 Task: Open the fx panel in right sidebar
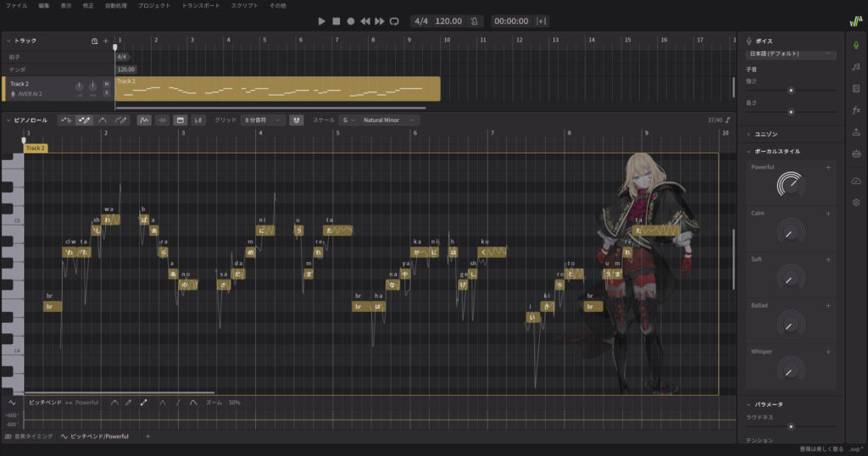[x=855, y=109]
